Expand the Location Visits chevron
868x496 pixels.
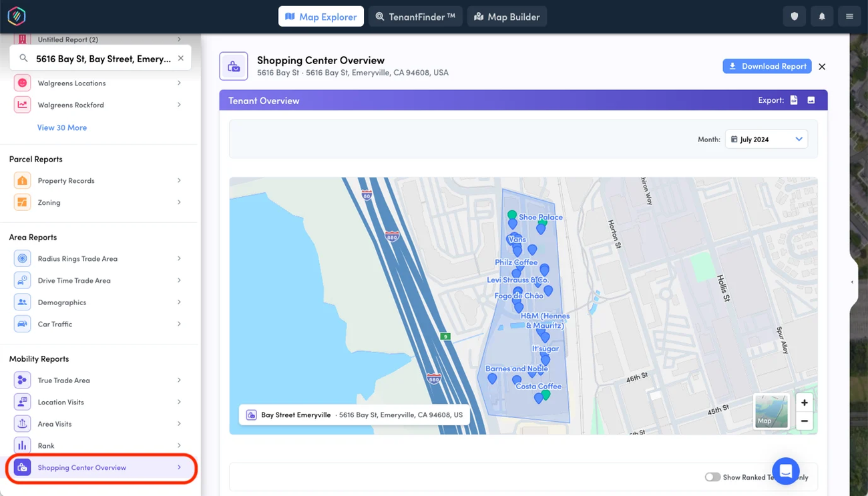click(179, 402)
